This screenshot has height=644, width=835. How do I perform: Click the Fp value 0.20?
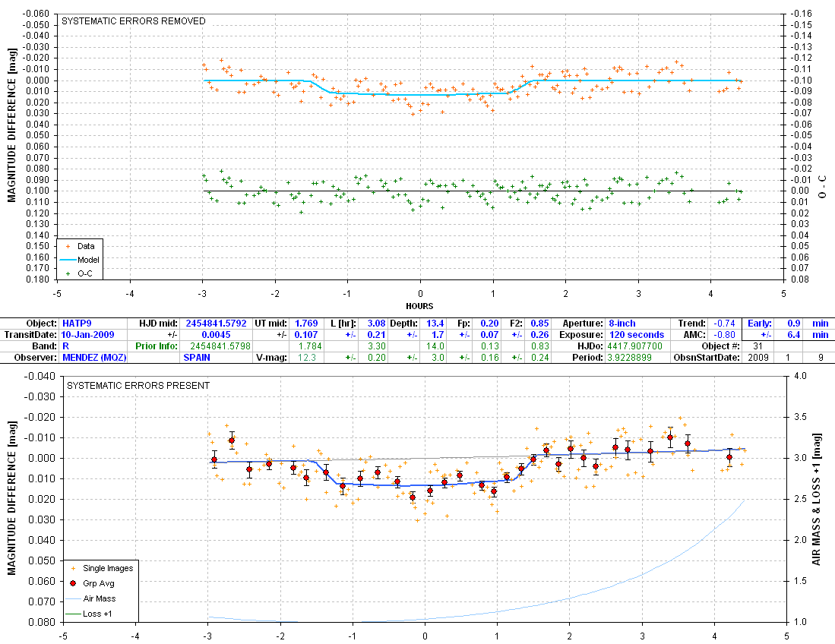tap(489, 324)
